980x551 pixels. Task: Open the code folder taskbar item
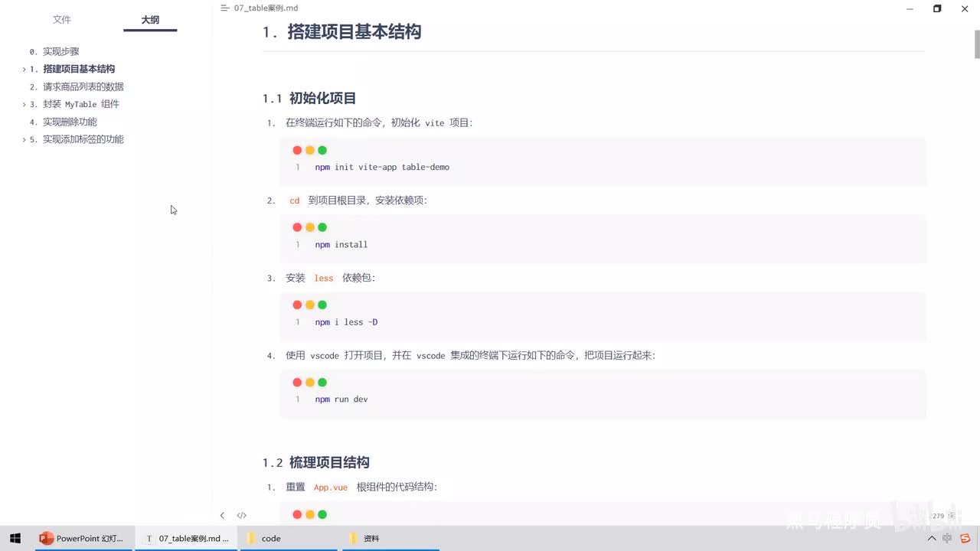(x=288, y=538)
